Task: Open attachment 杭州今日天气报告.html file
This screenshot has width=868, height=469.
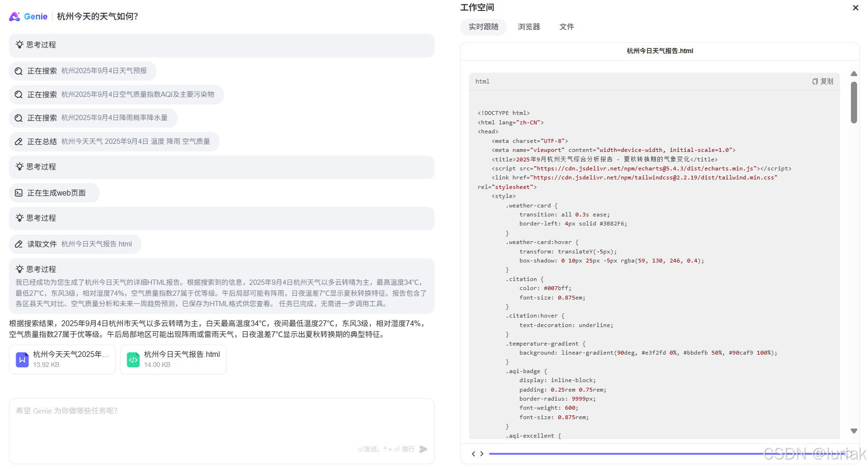Action: (x=173, y=359)
